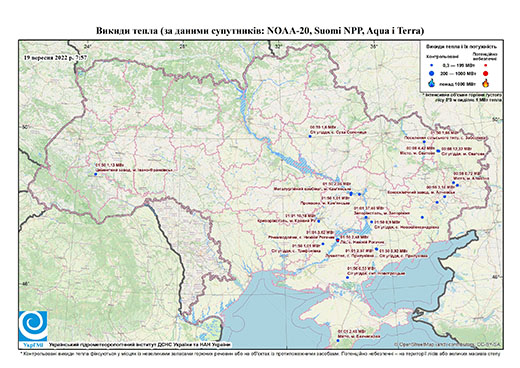The width and height of the screenshot is (520, 368).
Task: Click legend label '0,3 — 199 МВт'
Action: (459, 66)
